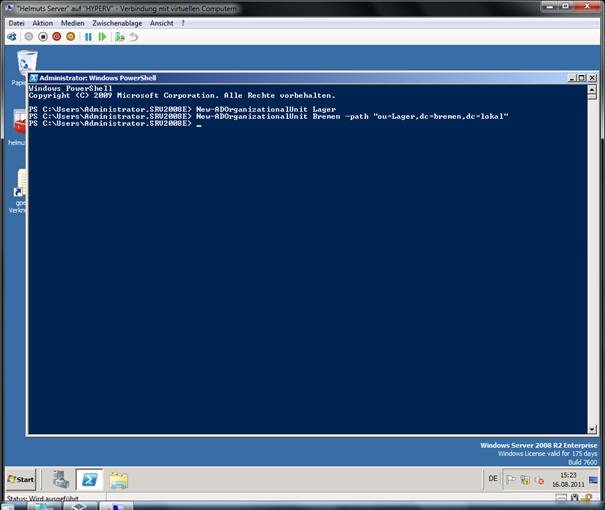Viewport: 605px width, 510px height.
Task: Select PowerShell taskbar button
Action: [x=89, y=479]
